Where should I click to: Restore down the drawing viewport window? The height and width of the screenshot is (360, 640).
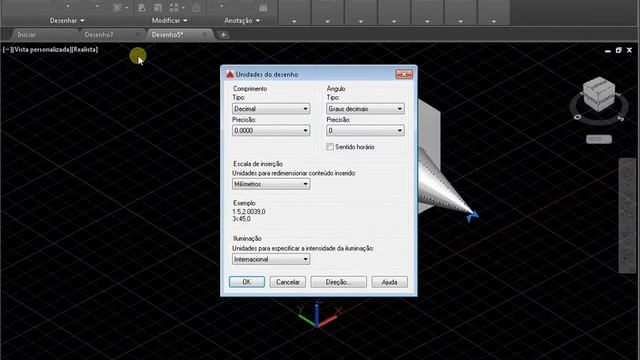tap(618, 50)
